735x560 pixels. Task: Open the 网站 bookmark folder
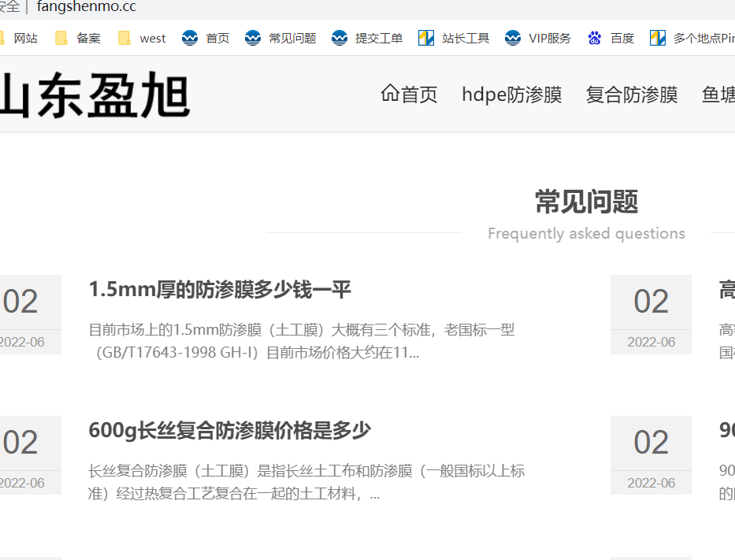point(17,38)
